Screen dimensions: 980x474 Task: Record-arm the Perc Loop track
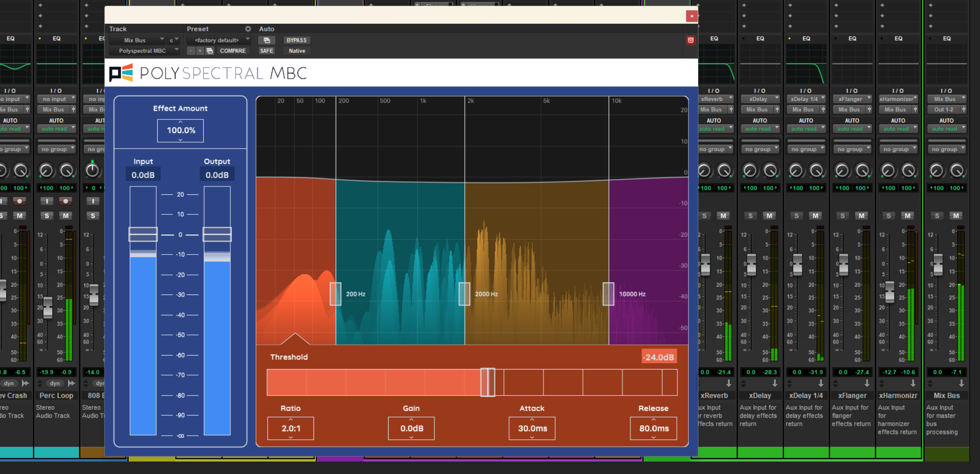[x=66, y=201]
